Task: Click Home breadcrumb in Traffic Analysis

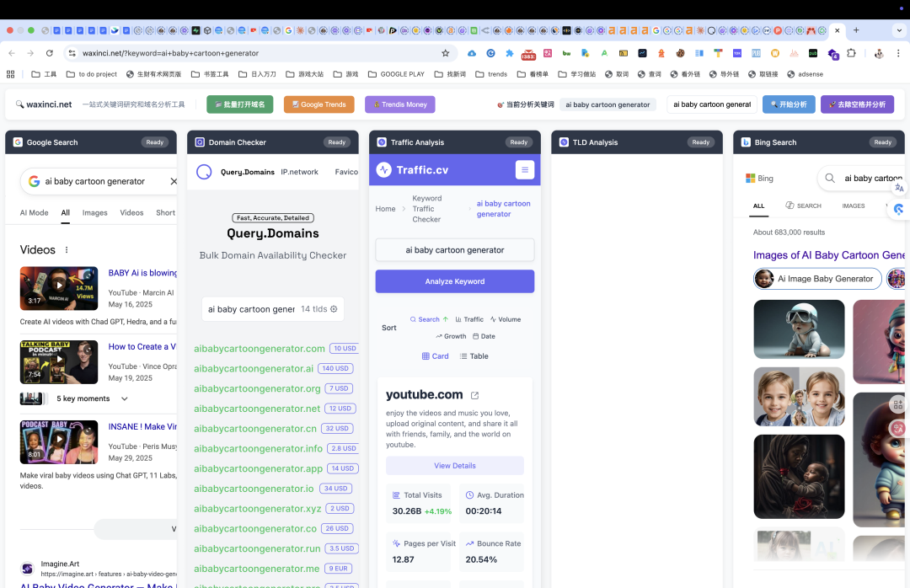Action: point(385,209)
